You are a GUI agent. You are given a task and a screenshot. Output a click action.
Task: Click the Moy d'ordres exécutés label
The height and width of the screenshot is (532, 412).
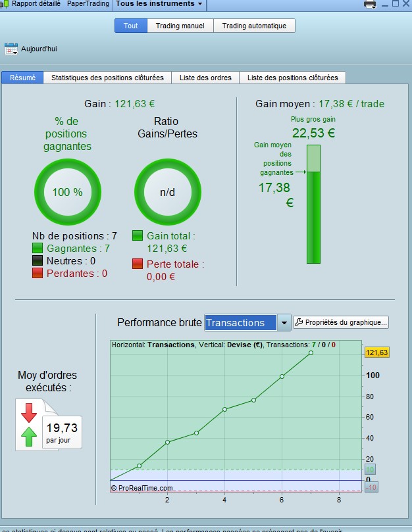click(x=47, y=381)
